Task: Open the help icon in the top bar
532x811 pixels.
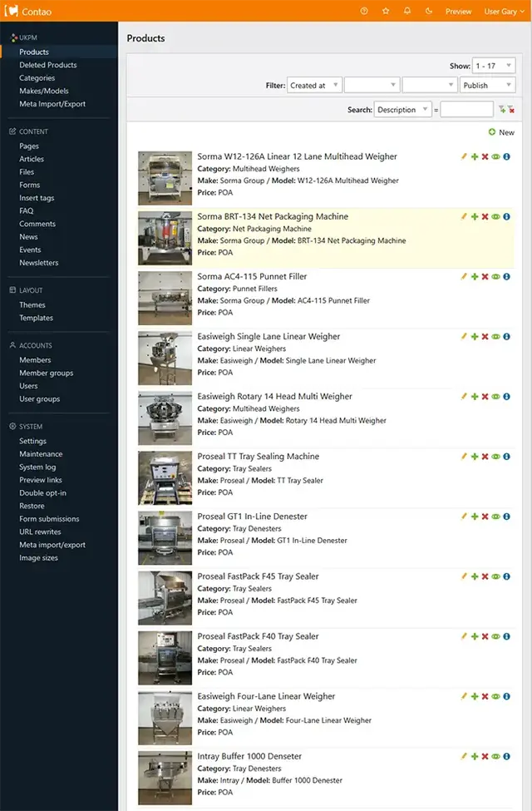Action: [x=364, y=11]
